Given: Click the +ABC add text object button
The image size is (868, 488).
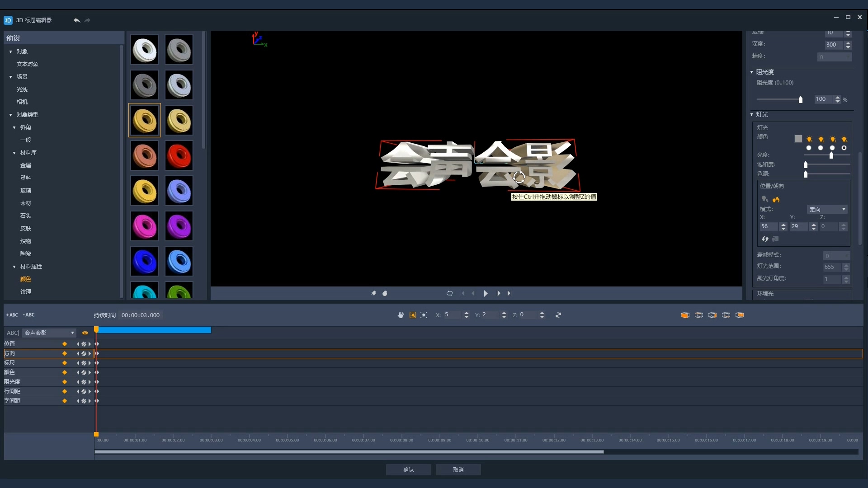Looking at the screenshot, I should (12, 315).
